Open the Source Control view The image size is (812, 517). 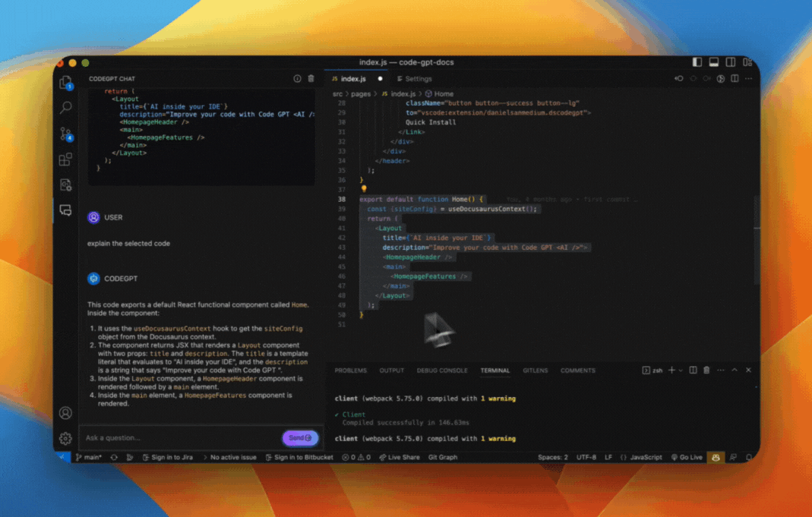(66, 134)
